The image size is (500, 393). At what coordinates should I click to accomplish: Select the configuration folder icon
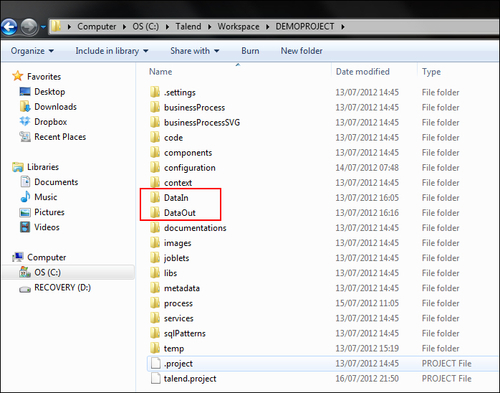(x=155, y=167)
